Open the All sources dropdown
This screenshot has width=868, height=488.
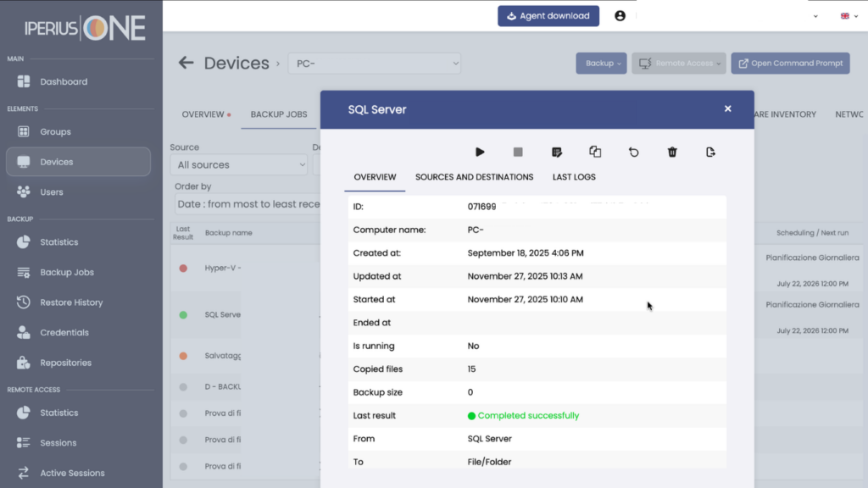pyautogui.click(x=238, y=165)
